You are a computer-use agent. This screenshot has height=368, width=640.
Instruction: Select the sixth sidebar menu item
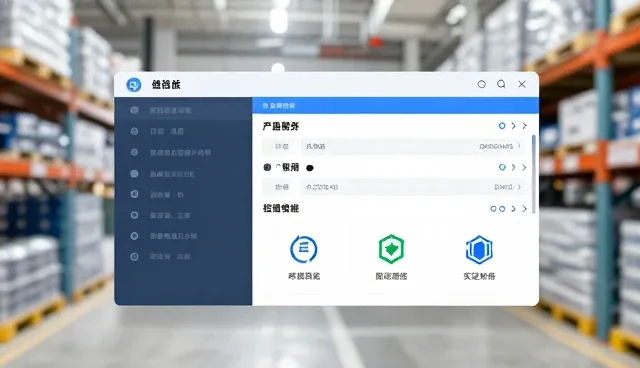coord(183,215)
